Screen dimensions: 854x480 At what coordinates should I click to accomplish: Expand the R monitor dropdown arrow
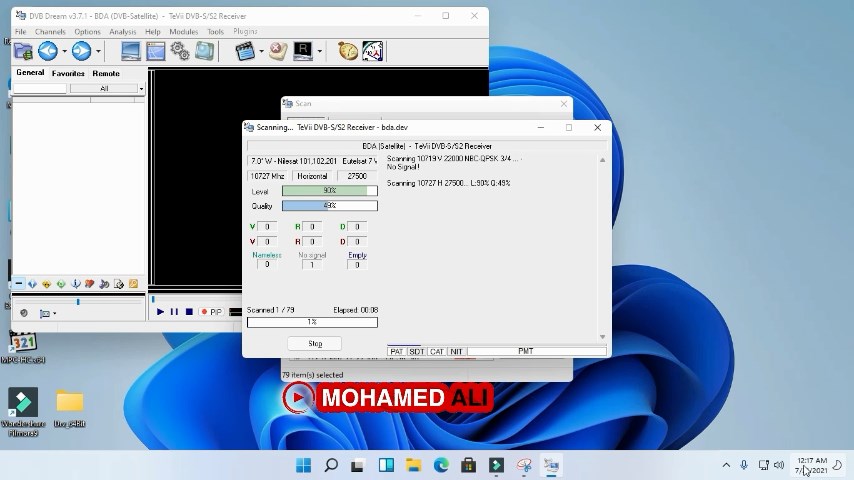pos(320,52)
